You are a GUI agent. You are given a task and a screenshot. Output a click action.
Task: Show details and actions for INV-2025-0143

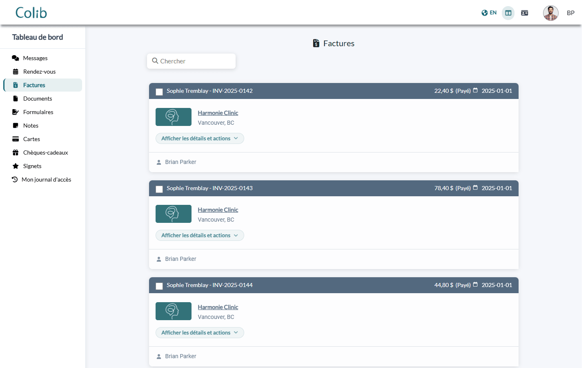coord(200,236)
